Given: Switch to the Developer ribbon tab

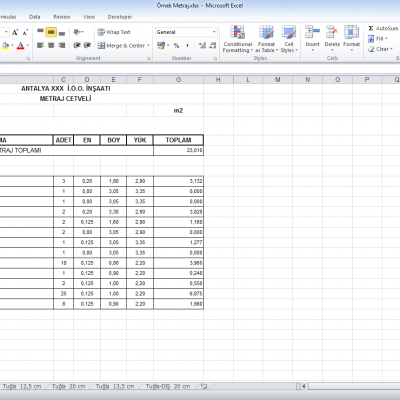Looking at the screenshot, I should tap(120, 17).
